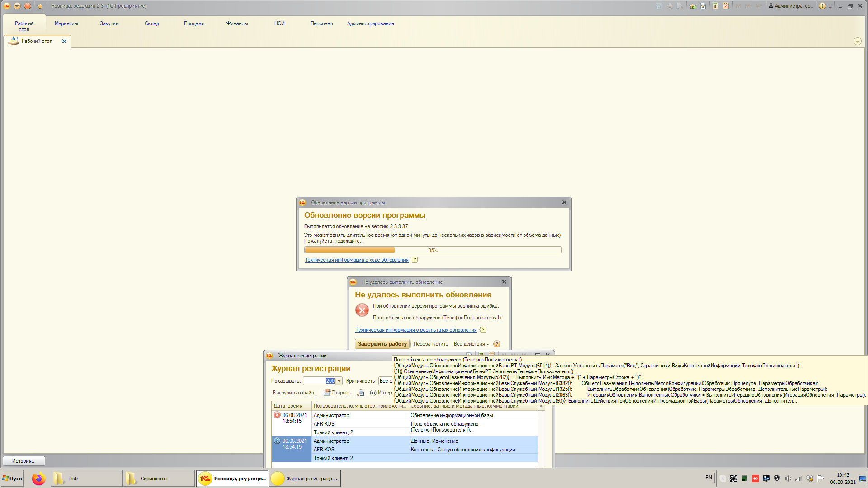This screenshot has height=488, width=868.
Task: Open the Продажи menu section
Action: click(x=194, y=23)
